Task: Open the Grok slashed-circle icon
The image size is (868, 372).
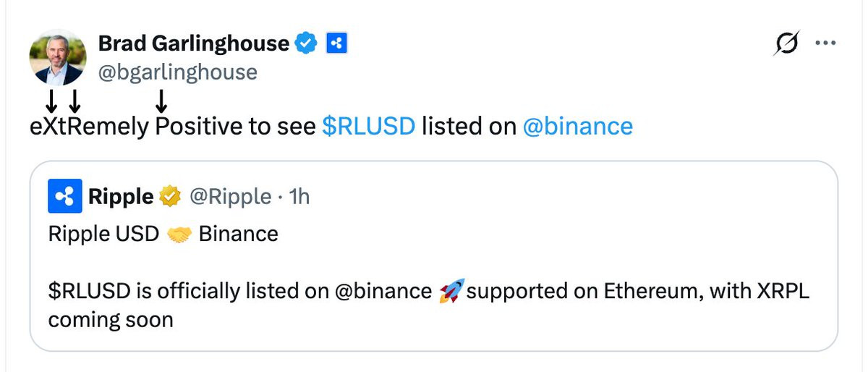Action: [786, 45]
